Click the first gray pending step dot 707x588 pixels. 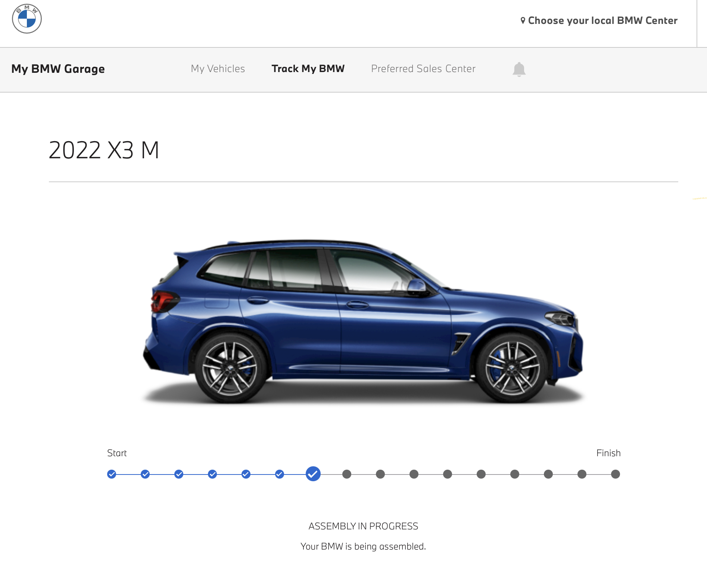click(347, 474)
